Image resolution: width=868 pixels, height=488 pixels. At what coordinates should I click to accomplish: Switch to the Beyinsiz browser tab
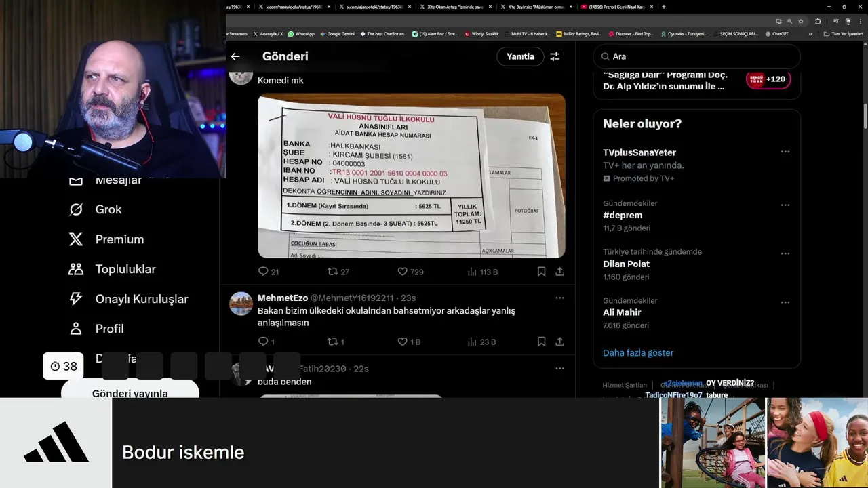tap(536, 7)
